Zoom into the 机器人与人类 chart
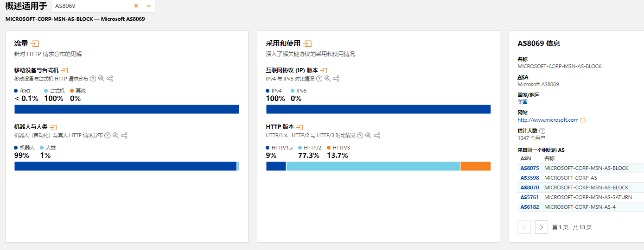The image size is (644, 250). pyautogui.click(x=115, y=136)
